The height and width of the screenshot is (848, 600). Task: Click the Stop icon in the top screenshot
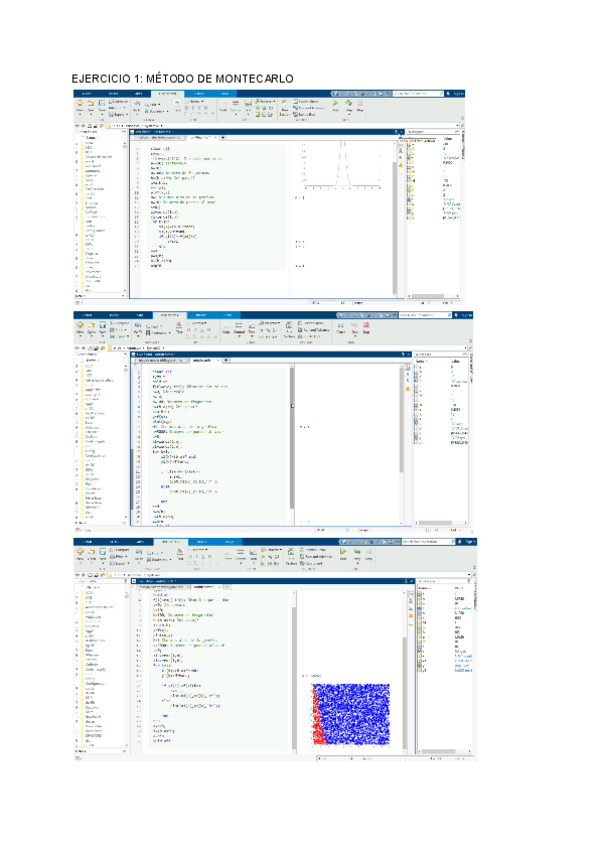(360, 103)
